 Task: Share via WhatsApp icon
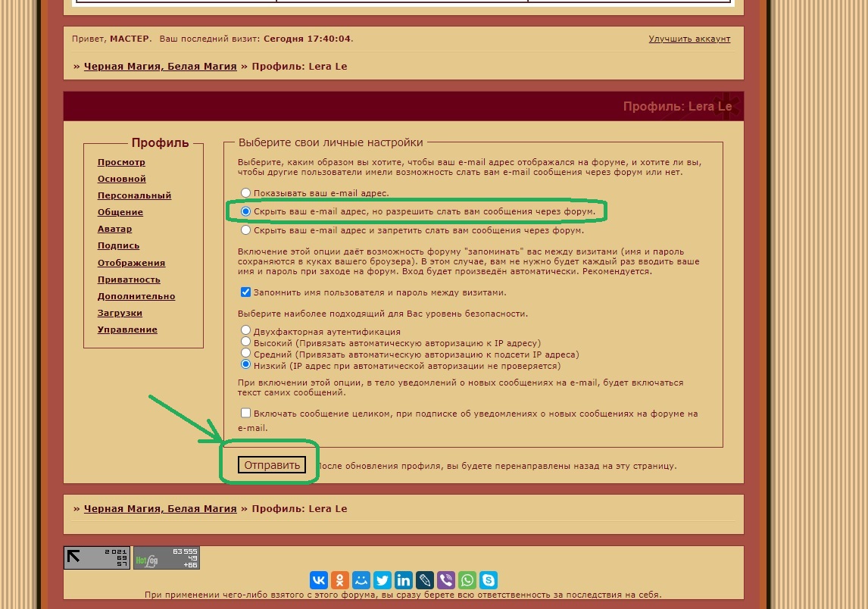click(467, 579)
